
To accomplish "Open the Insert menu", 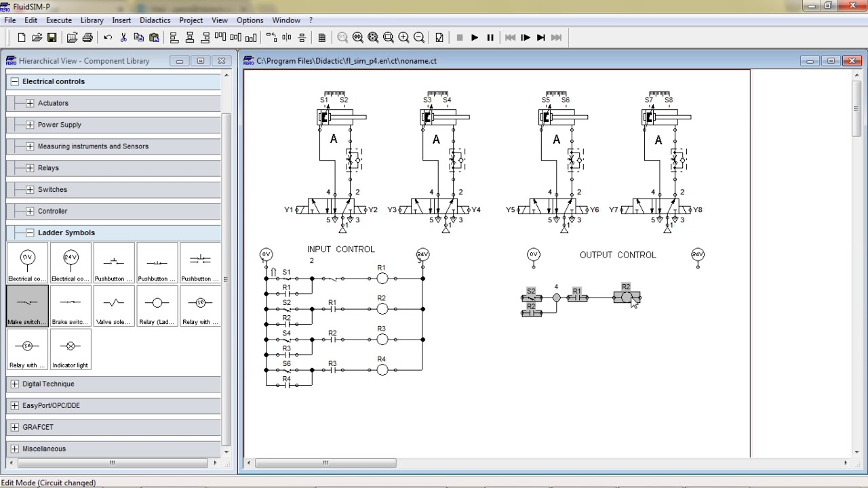I will point(121,20).
